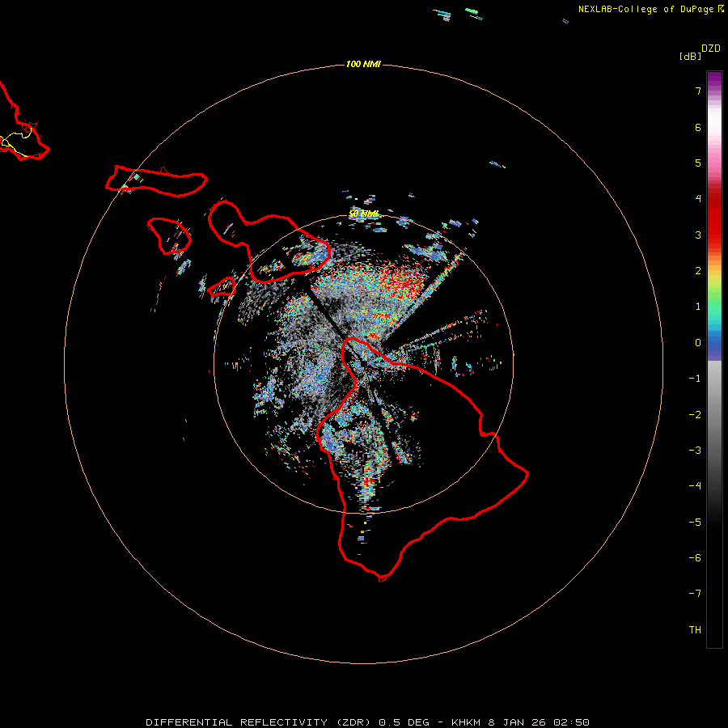
Task: Click the -6 value on color scale
Action: tap(695, 558)
